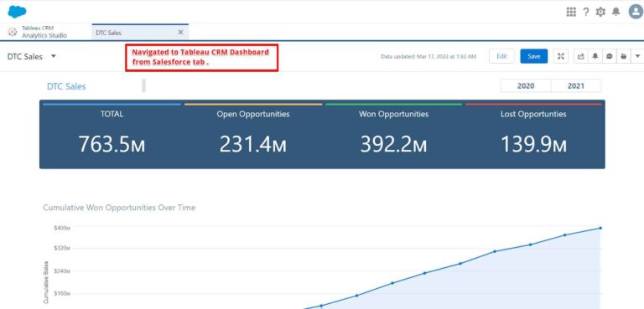The height and width of the screenshot is (309, 644).
Task: Open the Help question mark
Action: click(585, 12)
